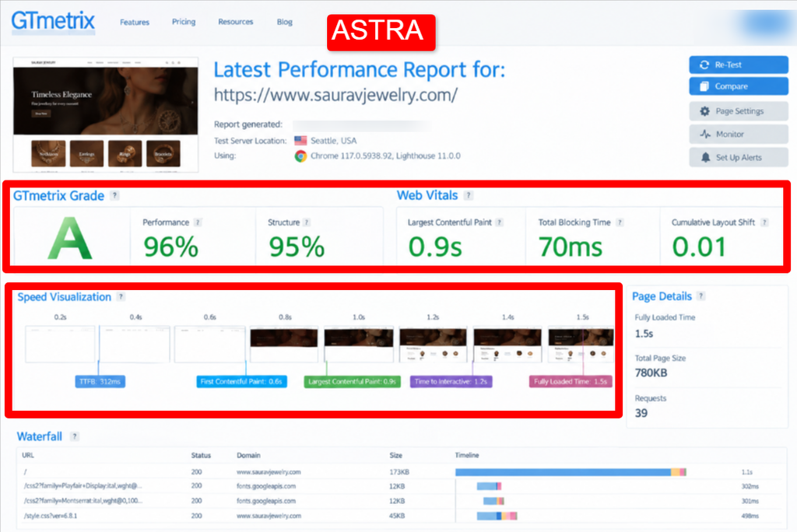The width and height of the screenshot is (797, 532).
Task: Click the copy icon in Compare
Action: 704,86
